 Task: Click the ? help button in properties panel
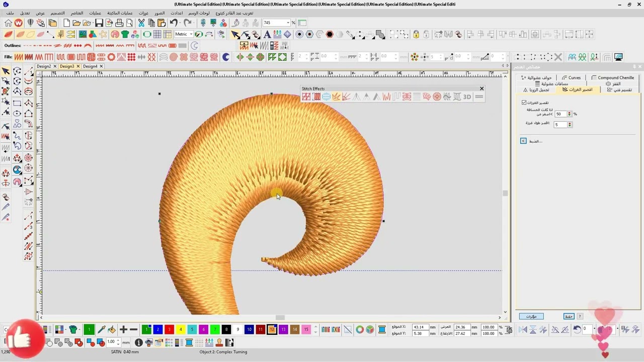tap(580, 317)
